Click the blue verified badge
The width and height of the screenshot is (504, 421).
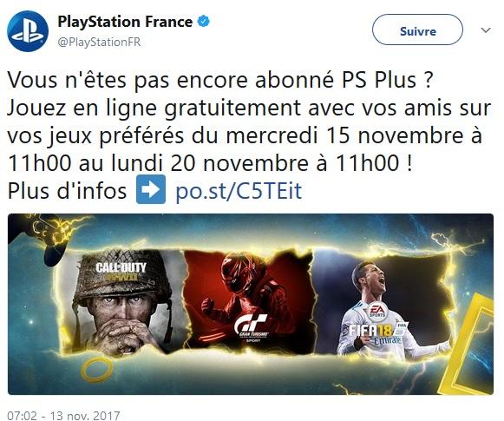coord(204,22)
